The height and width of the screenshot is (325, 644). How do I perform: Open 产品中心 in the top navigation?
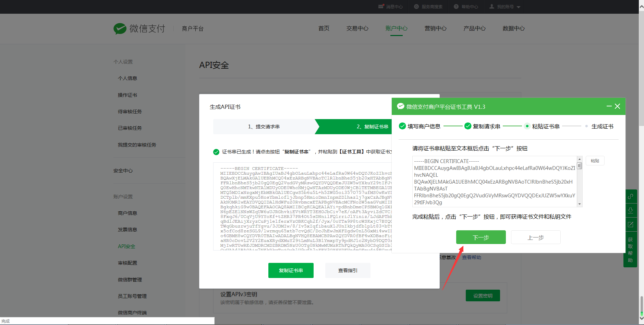(475, 28)
